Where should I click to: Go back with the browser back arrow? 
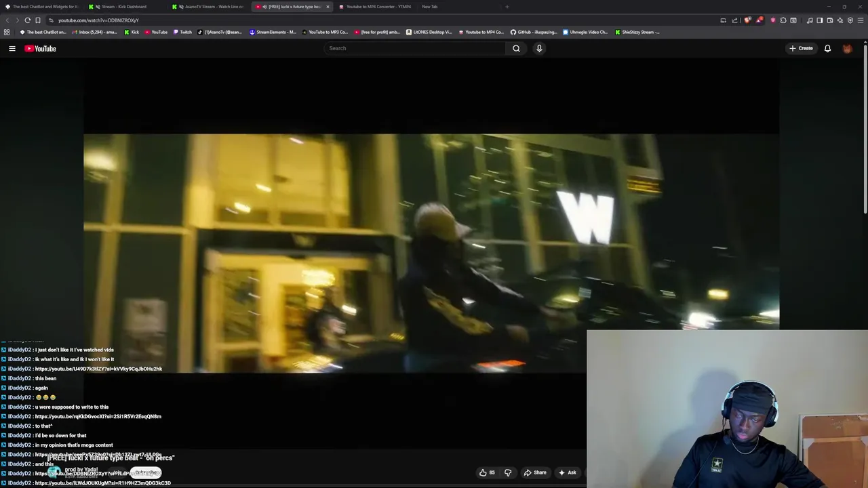click(7, 20)
